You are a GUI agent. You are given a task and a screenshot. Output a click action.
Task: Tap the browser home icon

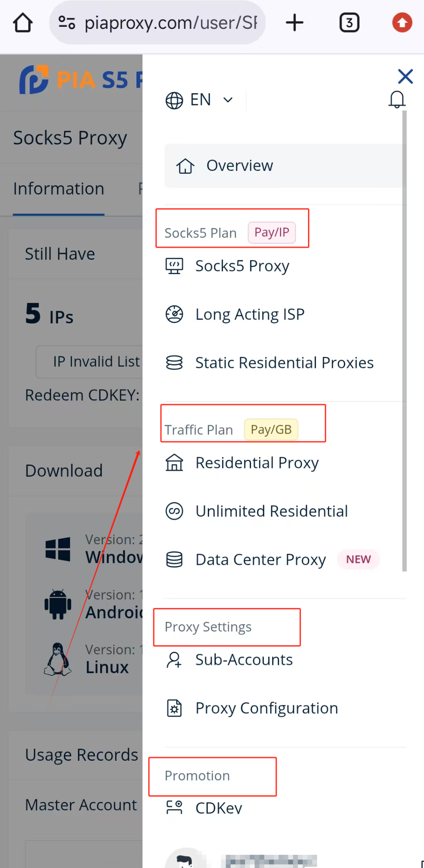click(x=23, y=23)
